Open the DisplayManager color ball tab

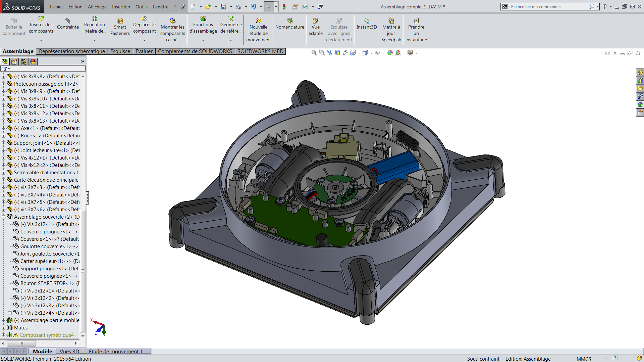33,61
